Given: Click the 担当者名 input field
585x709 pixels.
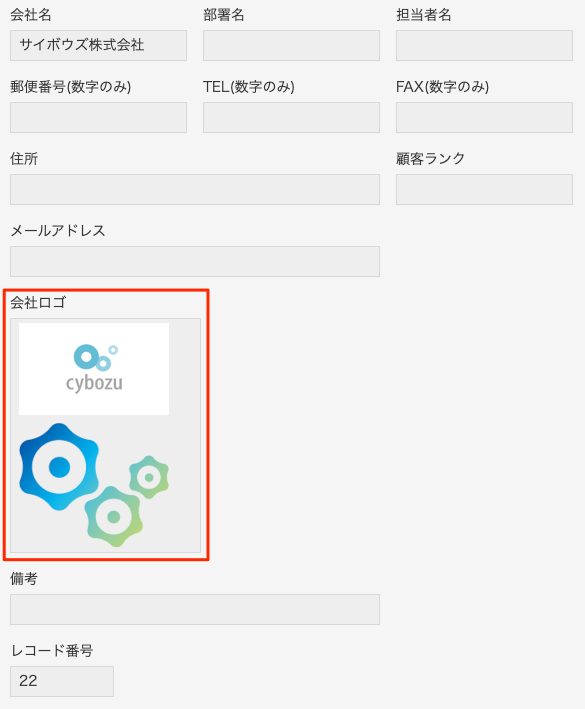Looking at the screenshot, I should click(484, 45).
